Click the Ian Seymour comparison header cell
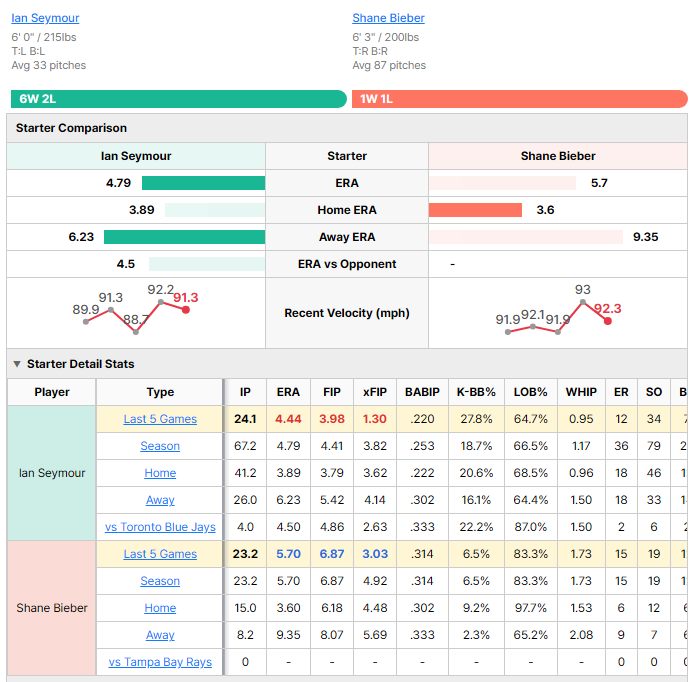The image size is (693, 682). tap(136, 156)
